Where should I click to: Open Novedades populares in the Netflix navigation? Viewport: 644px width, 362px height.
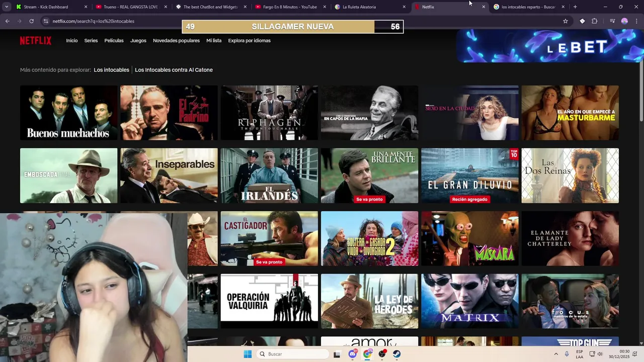pos(176,41)
